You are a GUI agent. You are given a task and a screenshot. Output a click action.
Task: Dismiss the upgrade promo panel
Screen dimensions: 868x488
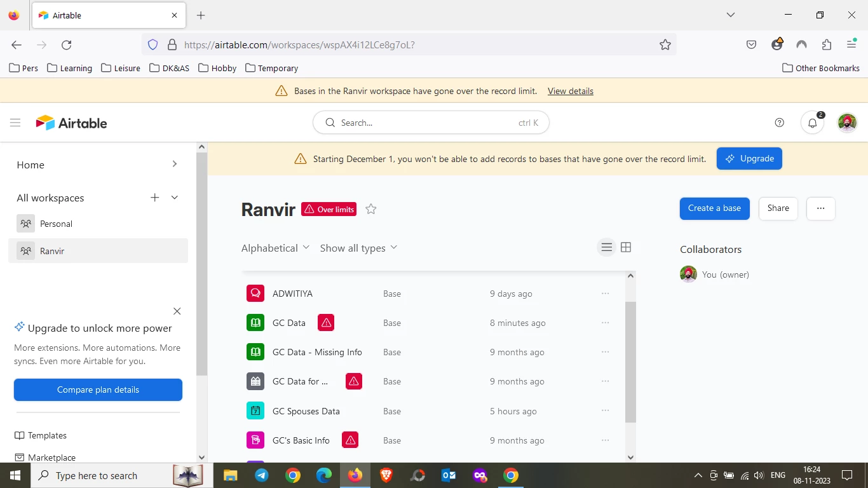(x=177, y=311)
